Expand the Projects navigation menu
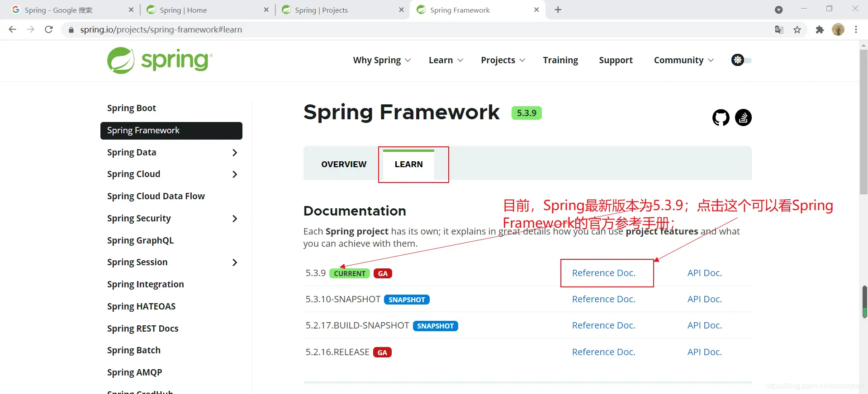Screen dimensions: 868x394 503,60
